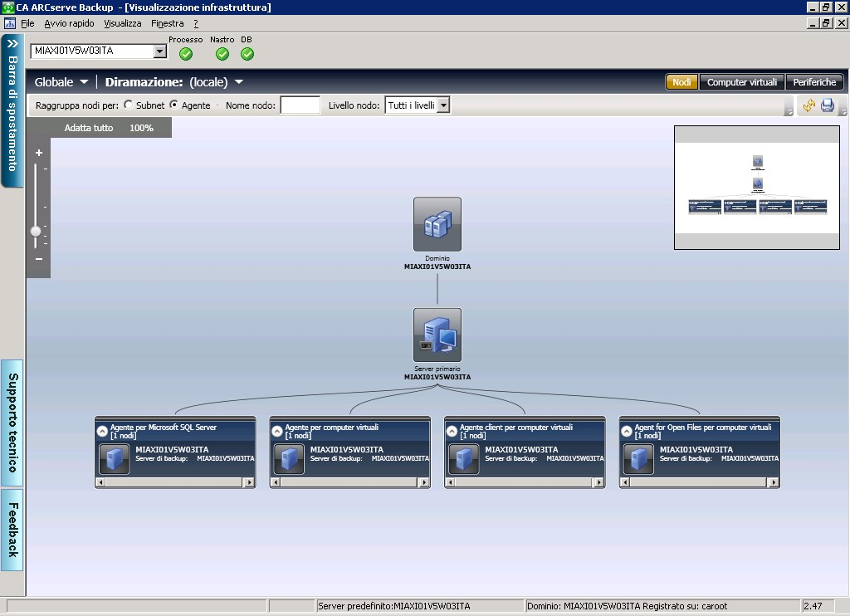Click the refresh icon in the toolbar
Viewport: 850px width, 616px height.
[x=808, y=105]
